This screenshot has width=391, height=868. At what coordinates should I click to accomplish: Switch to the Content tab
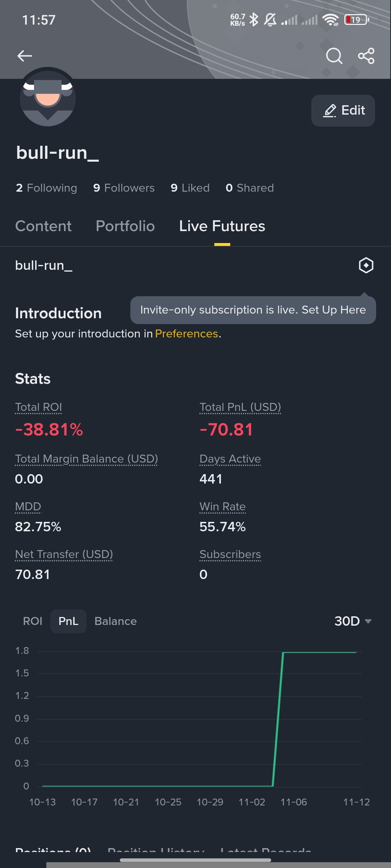point(43,226)
